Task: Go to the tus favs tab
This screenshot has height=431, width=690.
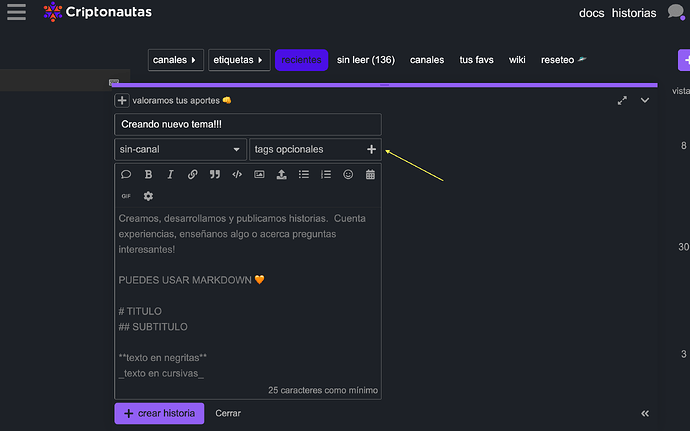Action: 476,60
